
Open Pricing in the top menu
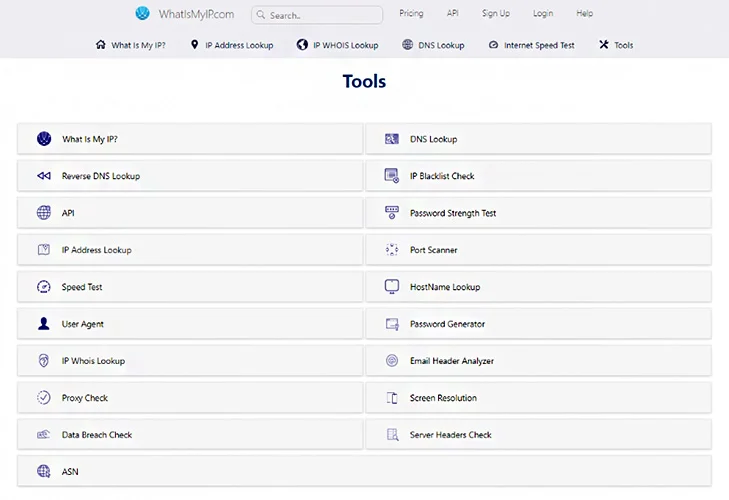coord(411,13)
